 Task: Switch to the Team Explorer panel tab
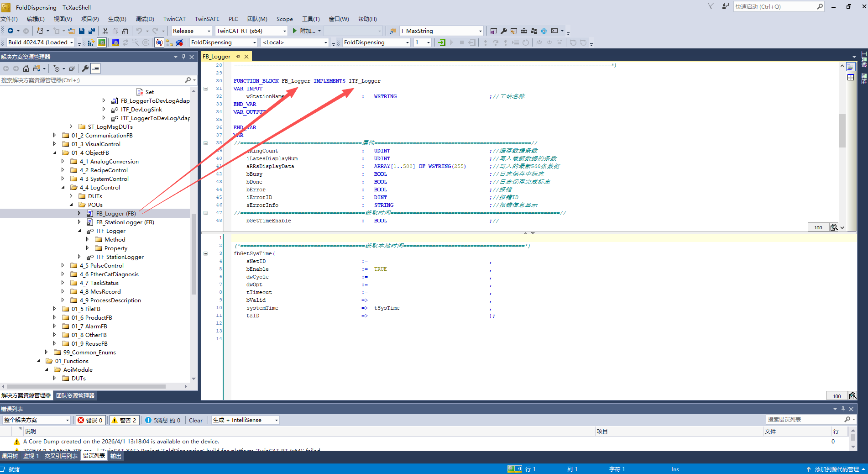(75, 395)
